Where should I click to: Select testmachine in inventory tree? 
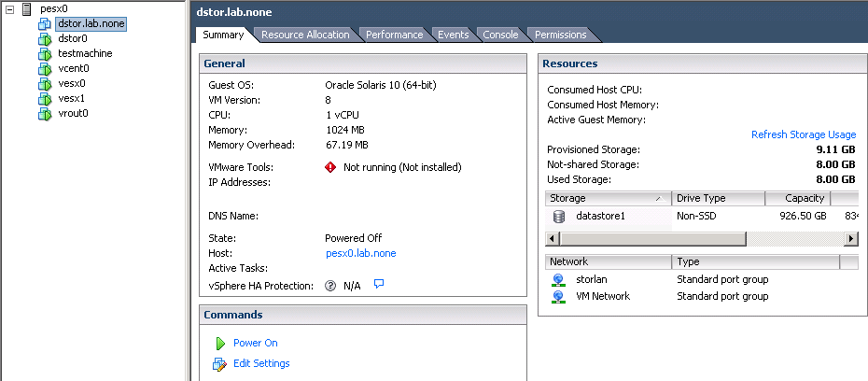point(85,54)
